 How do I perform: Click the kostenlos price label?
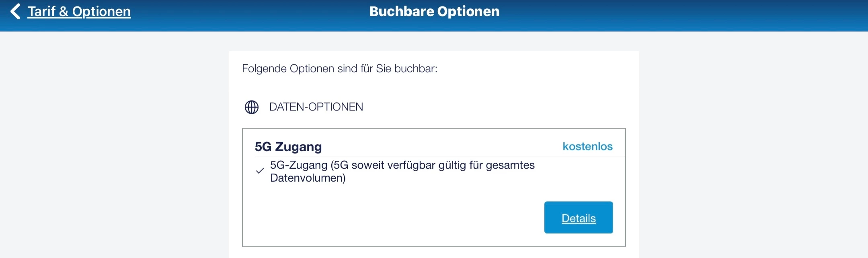click(587, 146)
